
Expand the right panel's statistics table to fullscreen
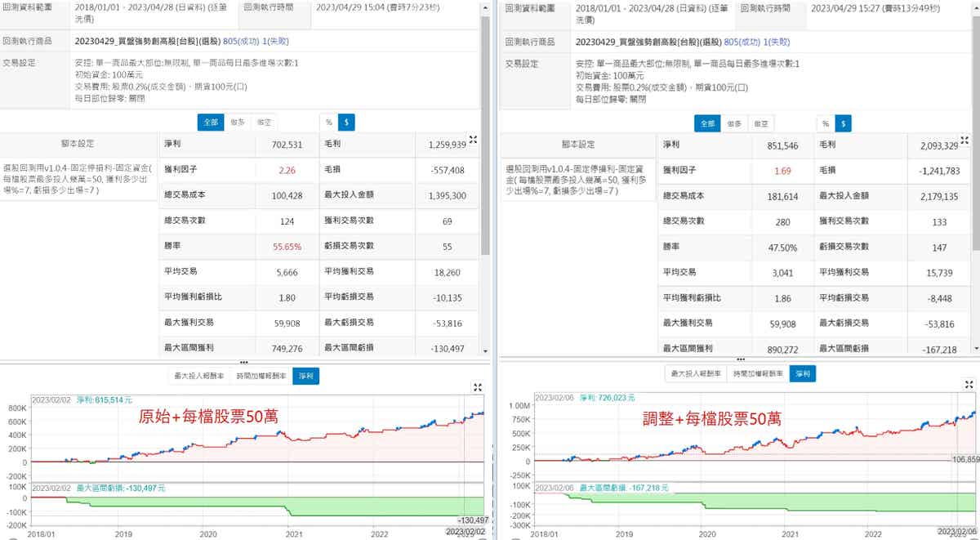point(967,140)
